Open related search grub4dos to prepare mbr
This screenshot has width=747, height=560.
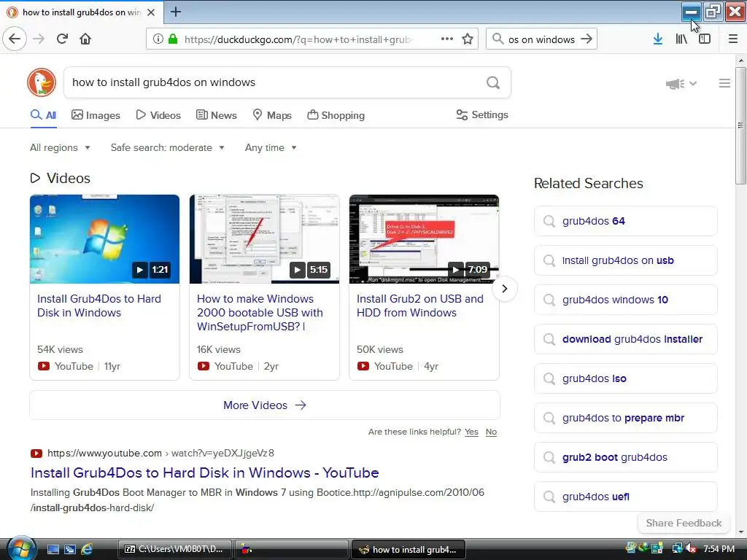coord(625,418)
